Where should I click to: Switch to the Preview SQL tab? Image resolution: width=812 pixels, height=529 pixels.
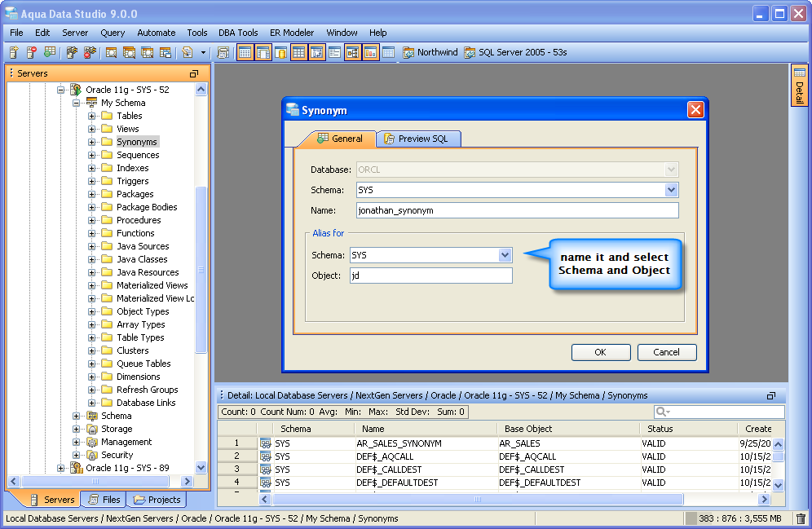[421, 139]
